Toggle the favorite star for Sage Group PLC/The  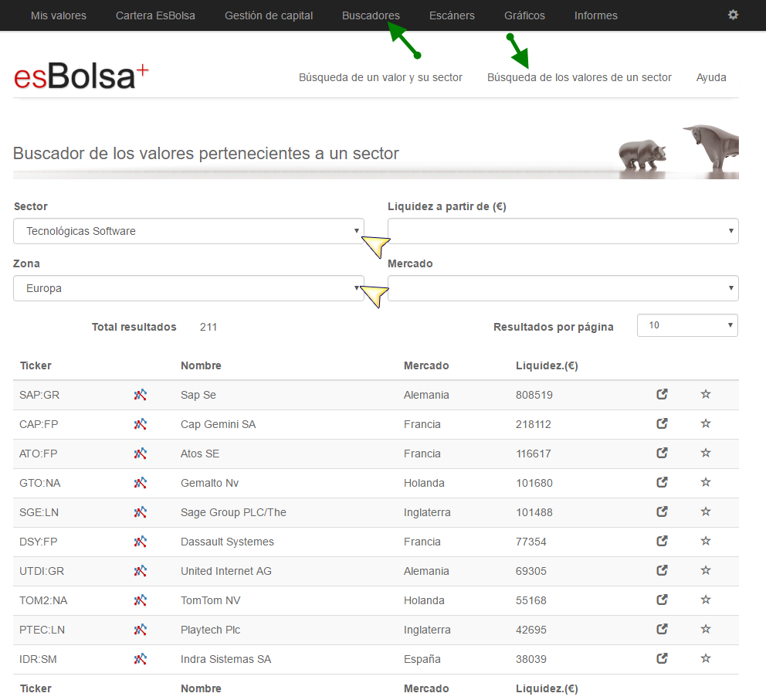click(706, 511)
